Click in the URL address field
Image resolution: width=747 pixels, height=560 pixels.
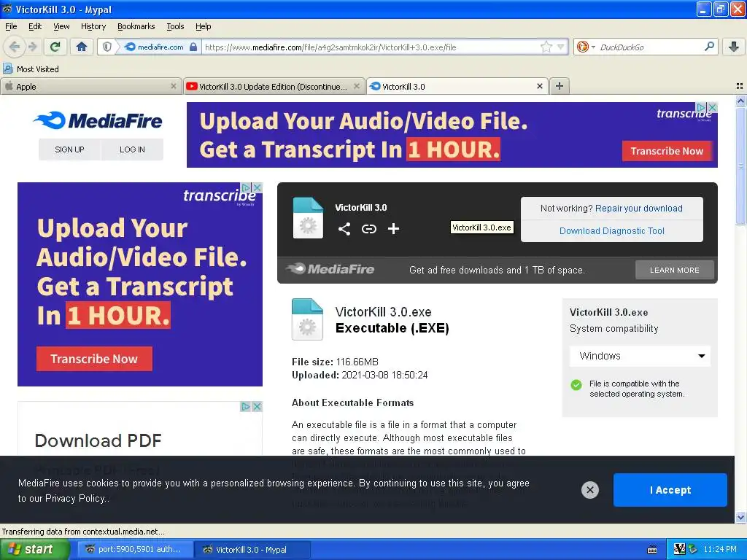tap(371, 47)
